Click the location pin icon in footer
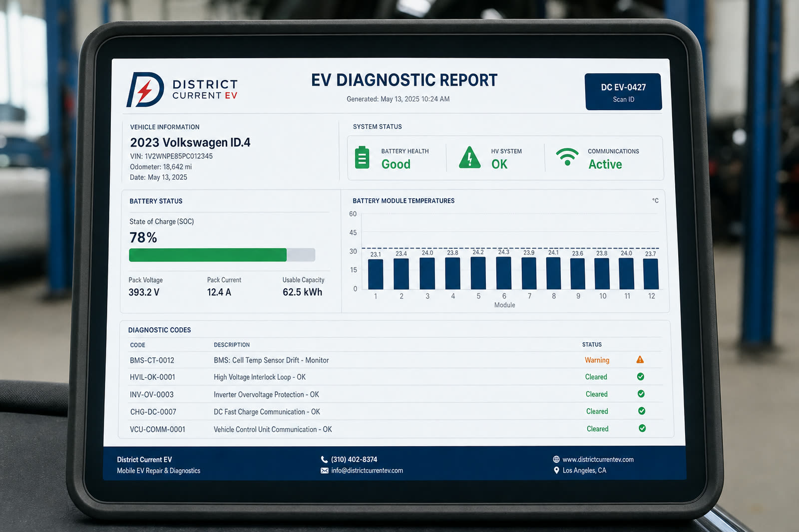Viewport: 799px width, 532px height. point(556,470)
